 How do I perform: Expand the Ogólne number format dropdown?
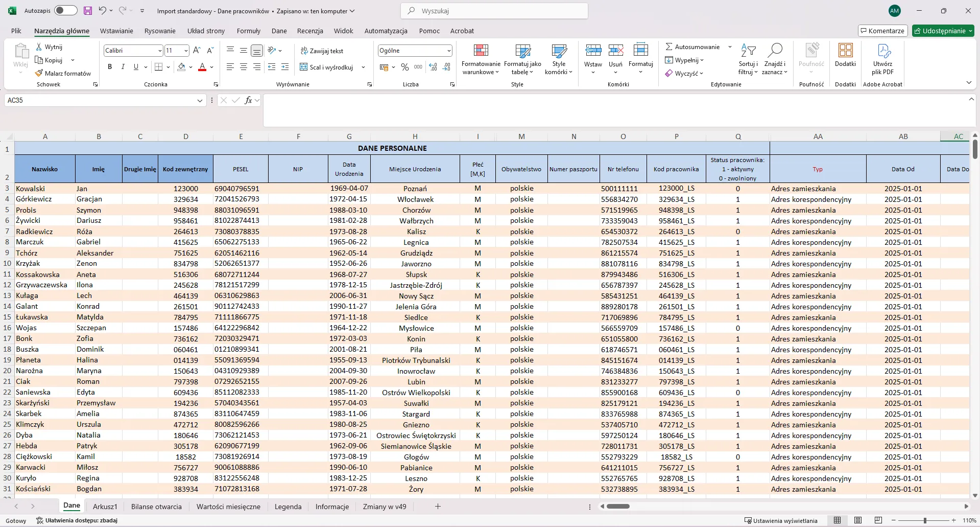(449, 51)
